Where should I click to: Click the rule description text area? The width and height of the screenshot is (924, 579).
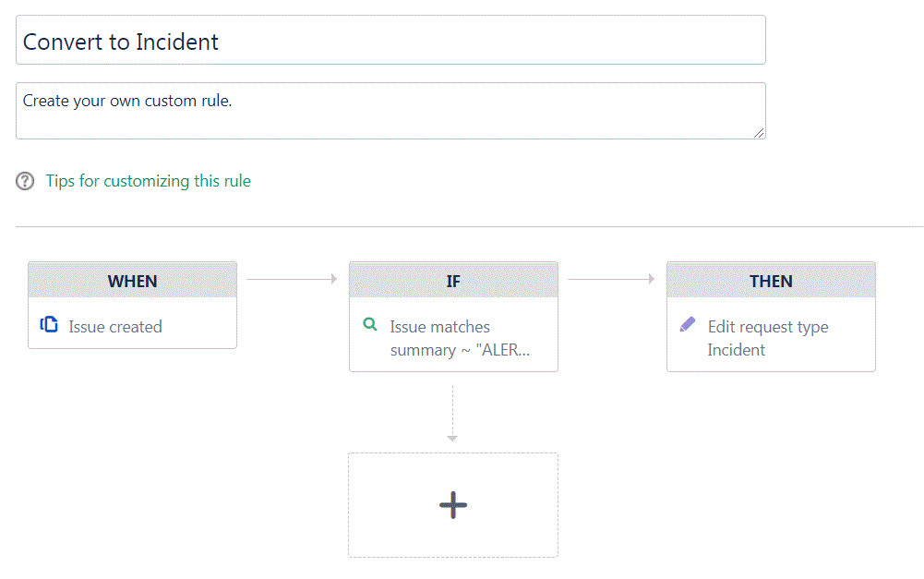(390, 111)
